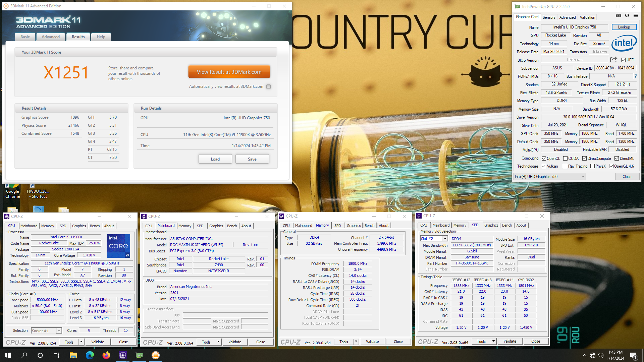This screenshot has width=644, height=362.
Task: Click the volume icon in the system tray
Action: tap(601, 355)
